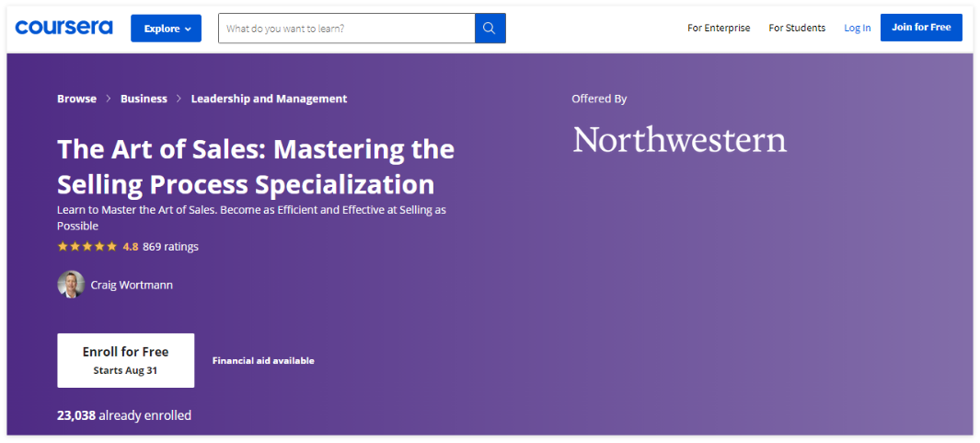Go to the Browse breadcrumb

(x=77, y=99)
